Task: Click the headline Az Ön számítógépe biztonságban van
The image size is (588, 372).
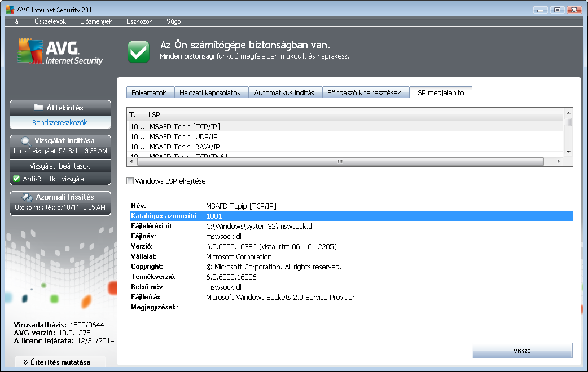Action: pos(245,45)
